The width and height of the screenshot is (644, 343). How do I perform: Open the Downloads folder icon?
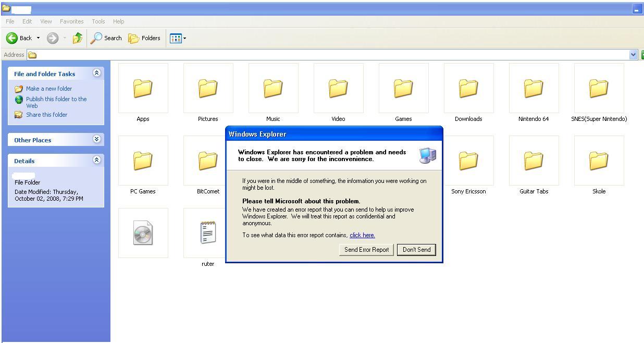(x=469, y=88)
